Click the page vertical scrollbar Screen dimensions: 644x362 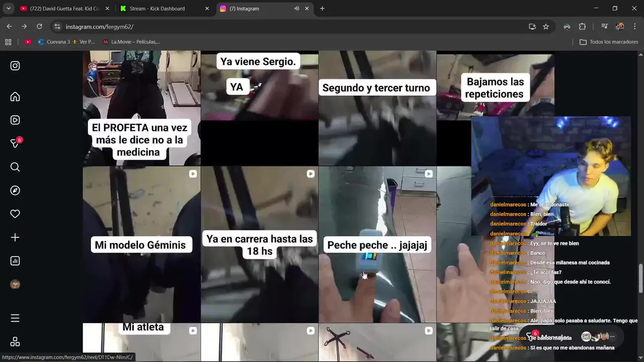pos(640,278)
